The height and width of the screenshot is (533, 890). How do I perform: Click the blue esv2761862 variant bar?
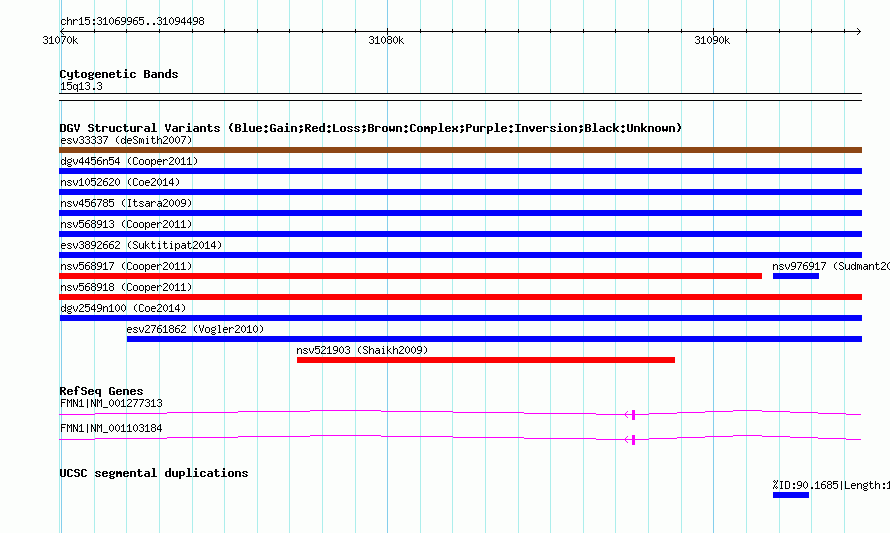tap(494, 339)
